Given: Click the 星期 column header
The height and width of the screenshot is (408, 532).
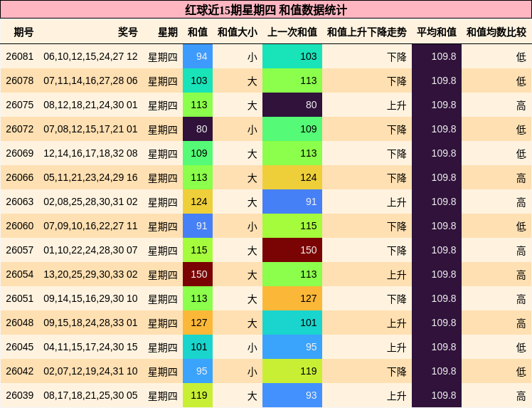Looking at the screenshot, I should (x=168, y=32).
